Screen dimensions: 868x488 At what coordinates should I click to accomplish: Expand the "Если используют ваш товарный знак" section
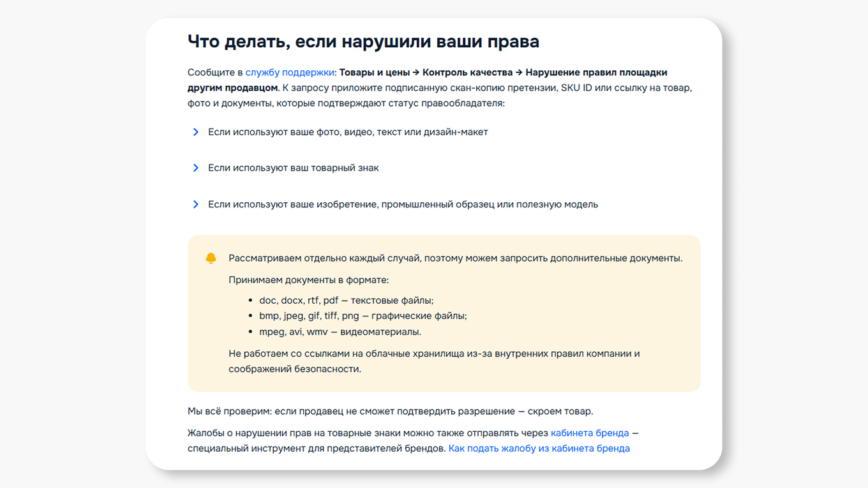tap(294, 168)
